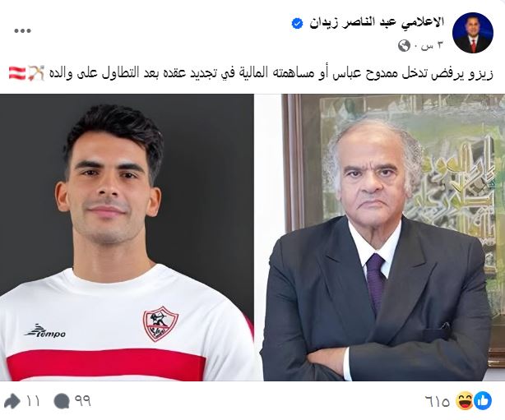
Task: Click the post caption text about زيزو
Action: click(271, 72)
